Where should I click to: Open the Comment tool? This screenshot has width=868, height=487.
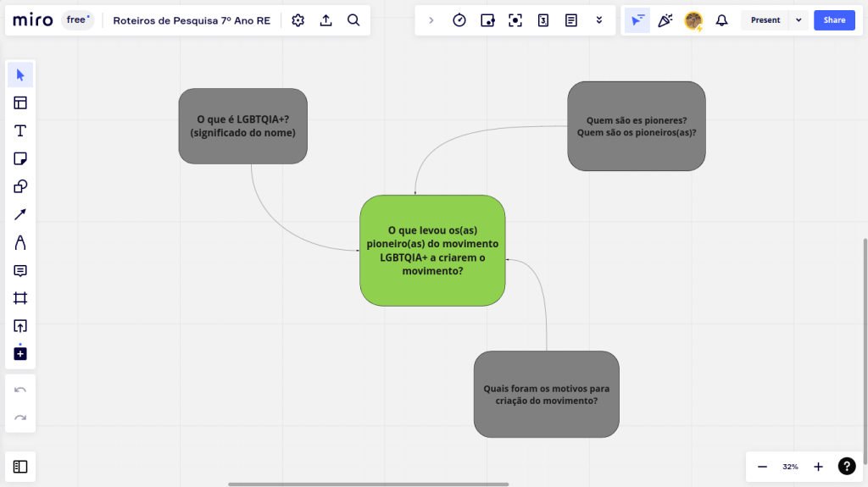(20, 271)
